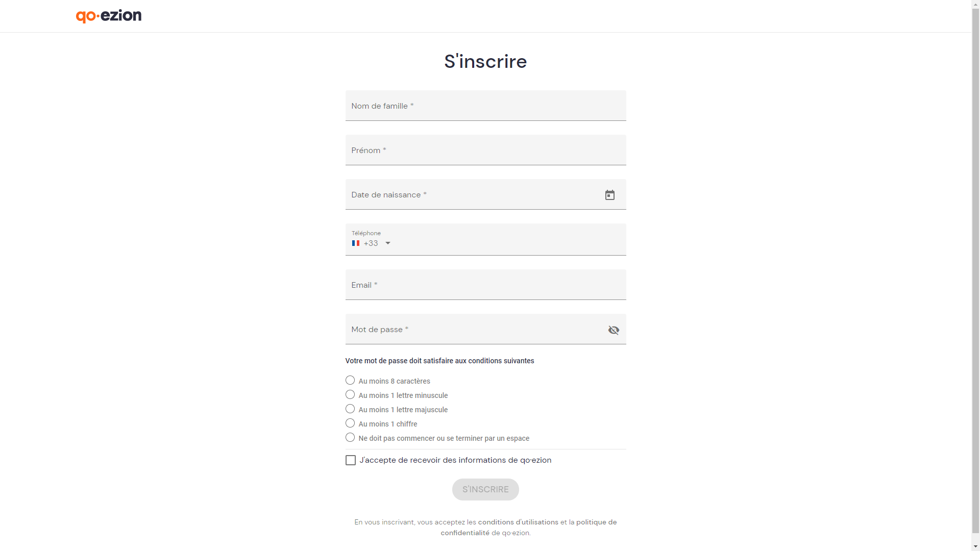
Task: Open the politique de confidentialité link
Action: (529, 528)
